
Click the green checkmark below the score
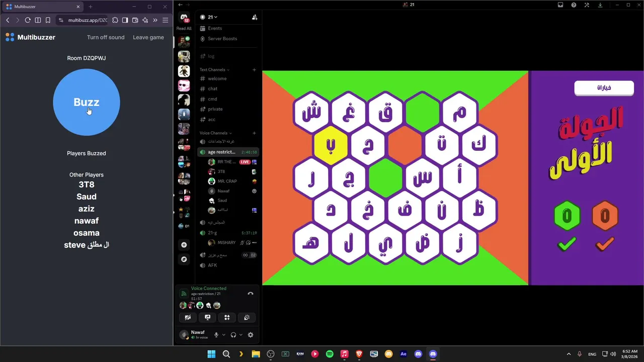pyautogui.click(x=567, y=245)
